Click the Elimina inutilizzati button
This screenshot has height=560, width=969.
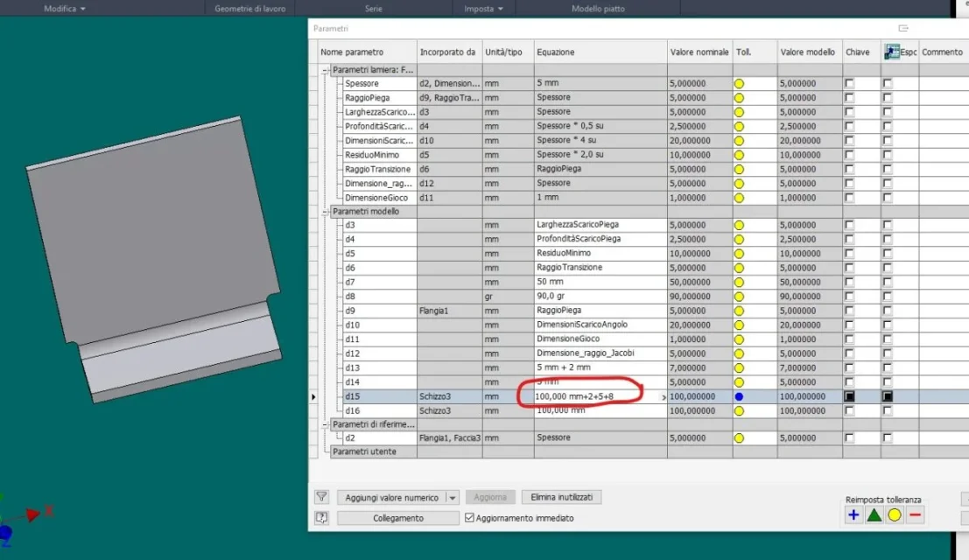tap(561, 497)
